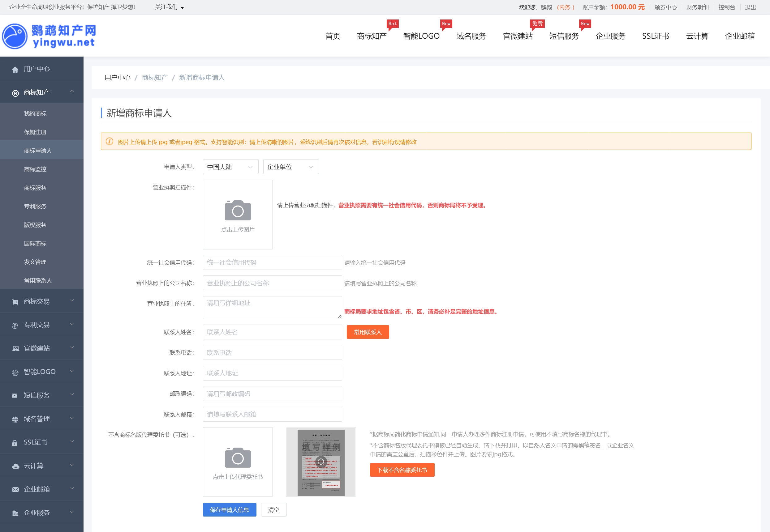Click the lock icon beside SSL证书 in sidebar
This screenshot has height=532, width=770.
15,443
